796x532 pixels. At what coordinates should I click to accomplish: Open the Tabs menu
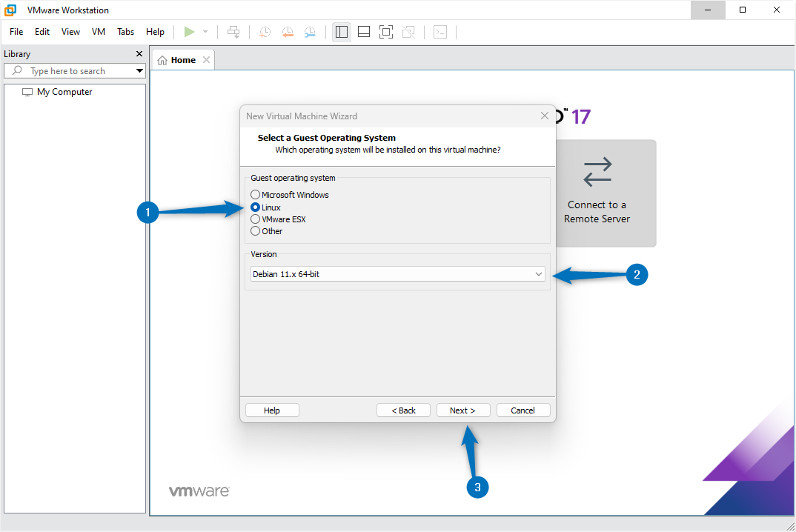[x=125, y=32]
